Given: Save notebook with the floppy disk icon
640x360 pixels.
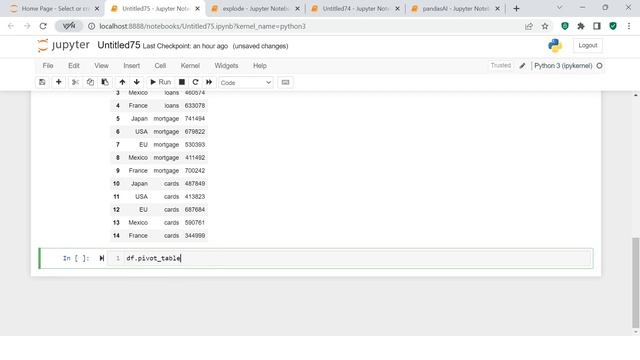Looking at the screenshot, I should (42, 82).
